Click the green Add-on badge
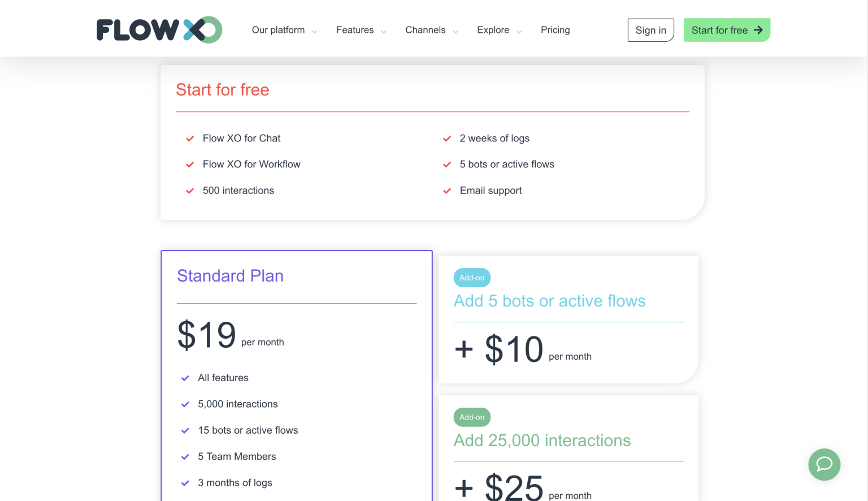This screenshot has width=868, height=501. [472, 417]
